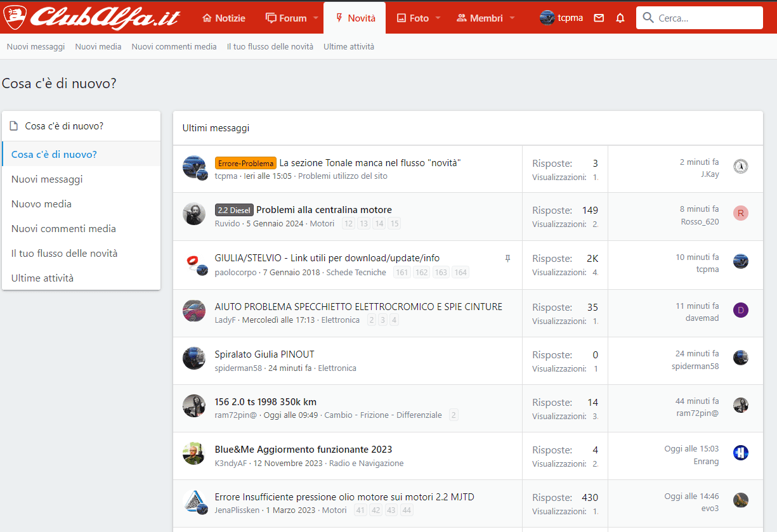
Task: Open GIULIA/STELVIO Link utili thread
Action: [x=327, y=258]
